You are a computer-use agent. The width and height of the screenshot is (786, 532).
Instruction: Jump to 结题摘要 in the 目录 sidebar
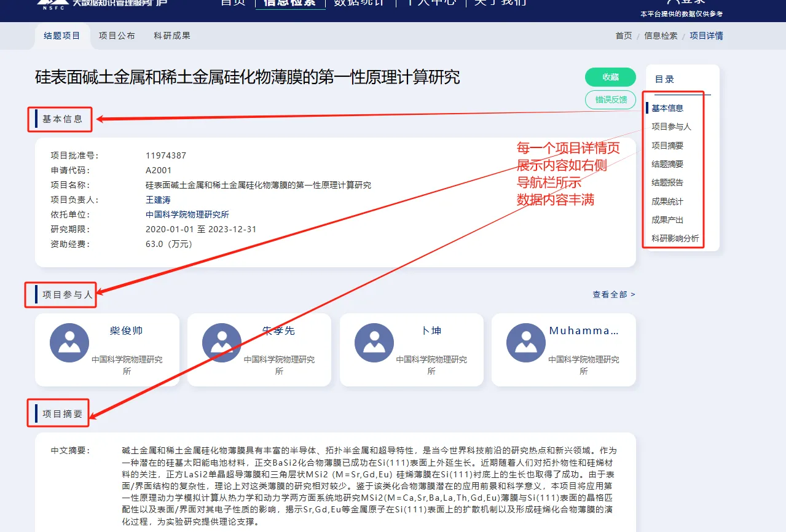667,164
